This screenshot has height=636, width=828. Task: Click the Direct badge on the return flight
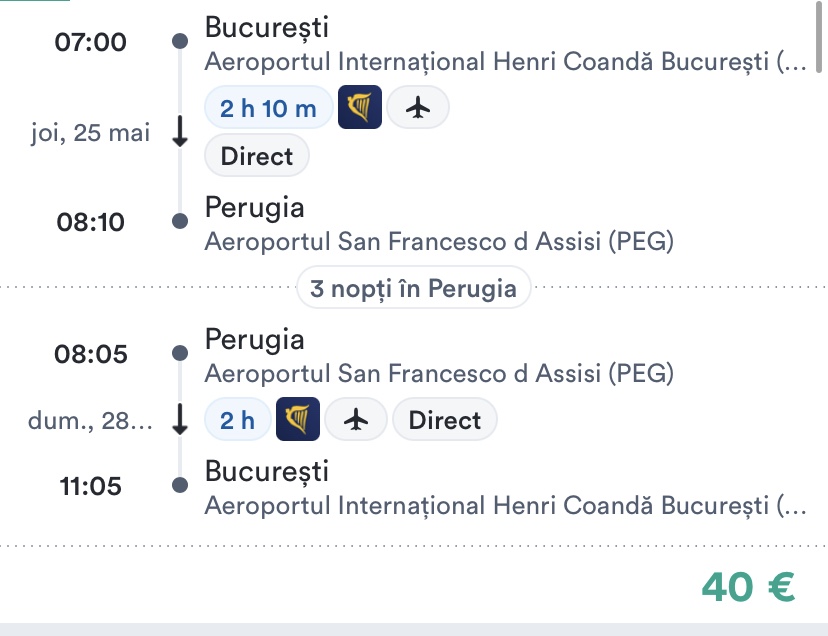click(x=444, y=421)
